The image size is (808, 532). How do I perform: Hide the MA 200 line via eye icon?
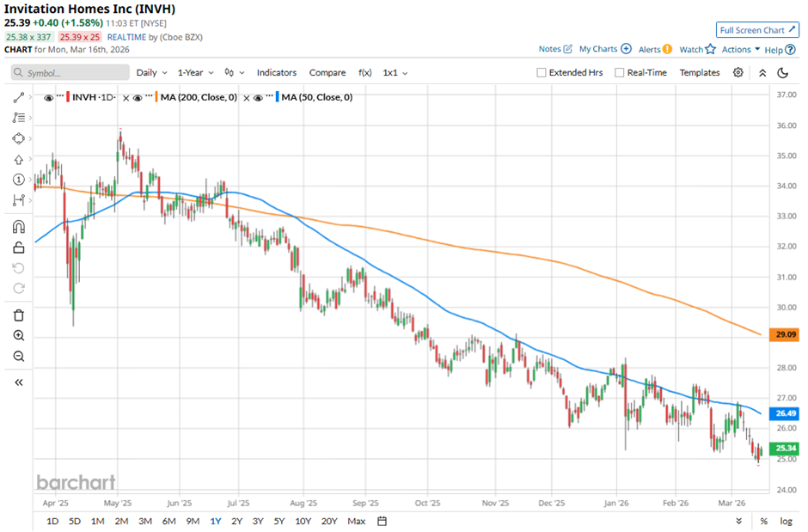[x=138, y=98]
